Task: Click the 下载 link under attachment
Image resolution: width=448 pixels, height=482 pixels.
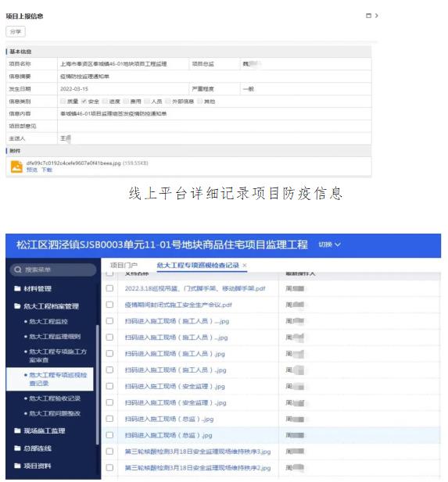Action: (47, 170)
